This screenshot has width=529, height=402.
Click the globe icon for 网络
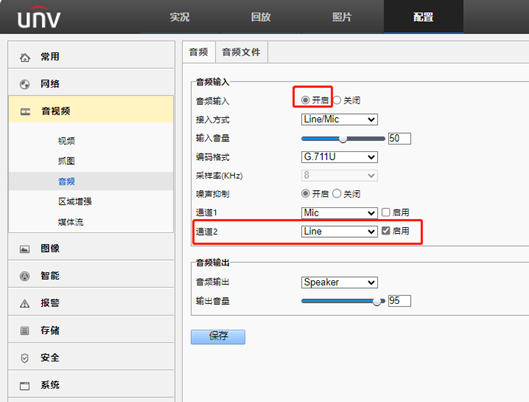tap(25, 84)
